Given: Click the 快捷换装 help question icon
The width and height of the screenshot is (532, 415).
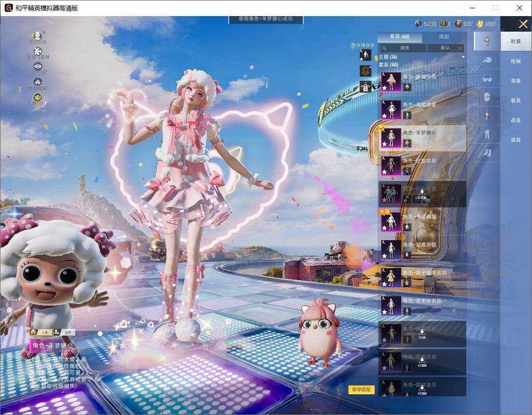Looking at the screenshot, I should 353,45.
